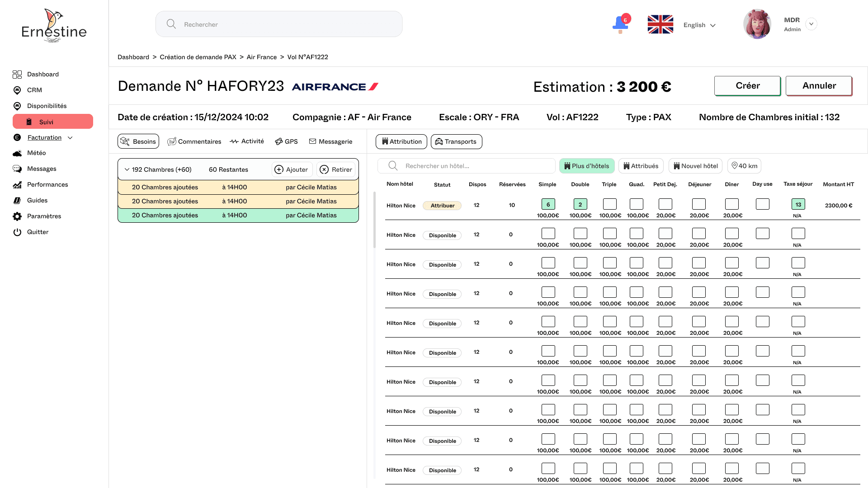Click the notification bell icon
The image size is (868, 488).
(620, 24)
